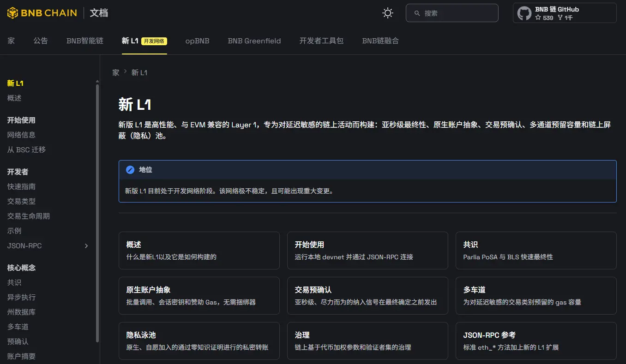Screen dimensions: 626x364
Task: Toggle light/dark theme sun icon
Action: (x=388, y=13)
